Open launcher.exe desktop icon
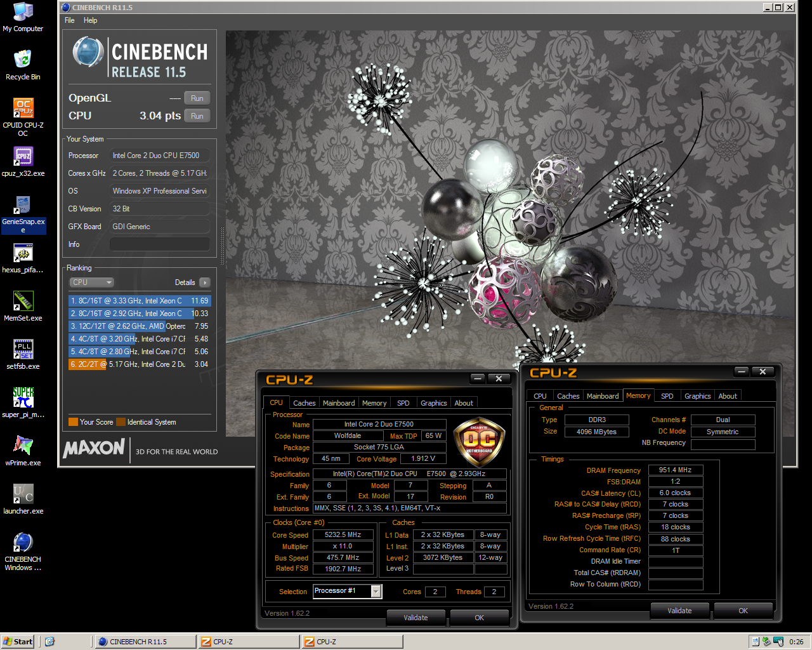 click(x=23, y=500)
